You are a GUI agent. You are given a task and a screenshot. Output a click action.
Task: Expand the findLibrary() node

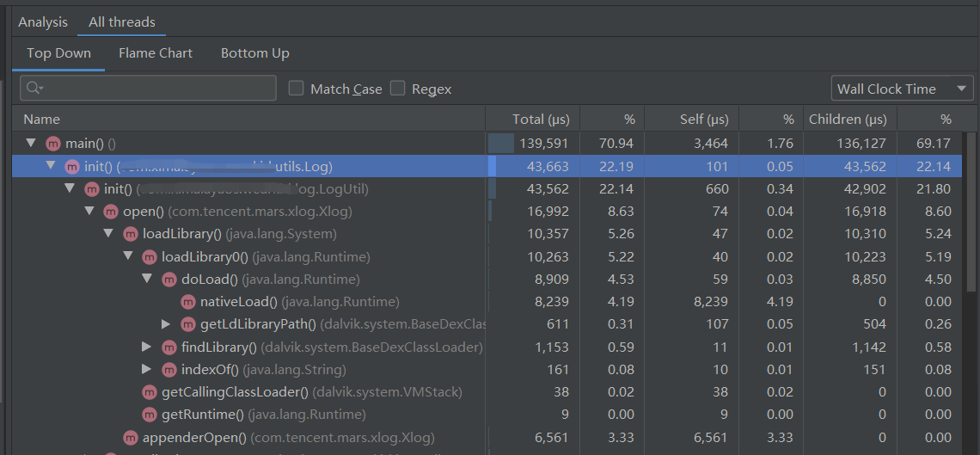click(x=147, y=347)
